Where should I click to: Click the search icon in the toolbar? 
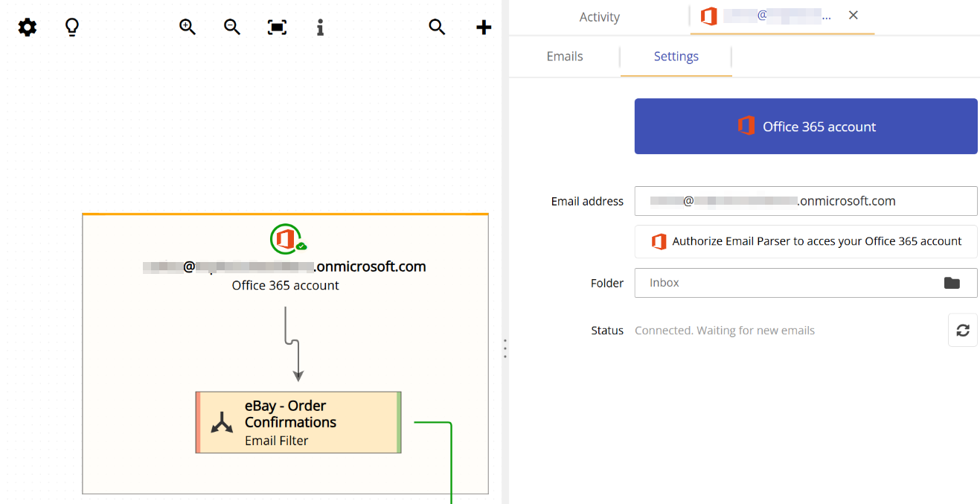(437, 27)
